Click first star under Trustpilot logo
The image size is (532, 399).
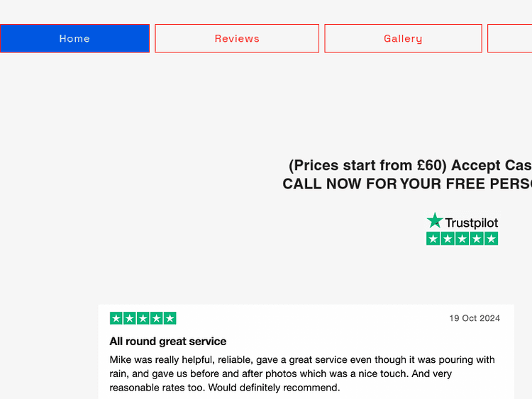(433, 239)
